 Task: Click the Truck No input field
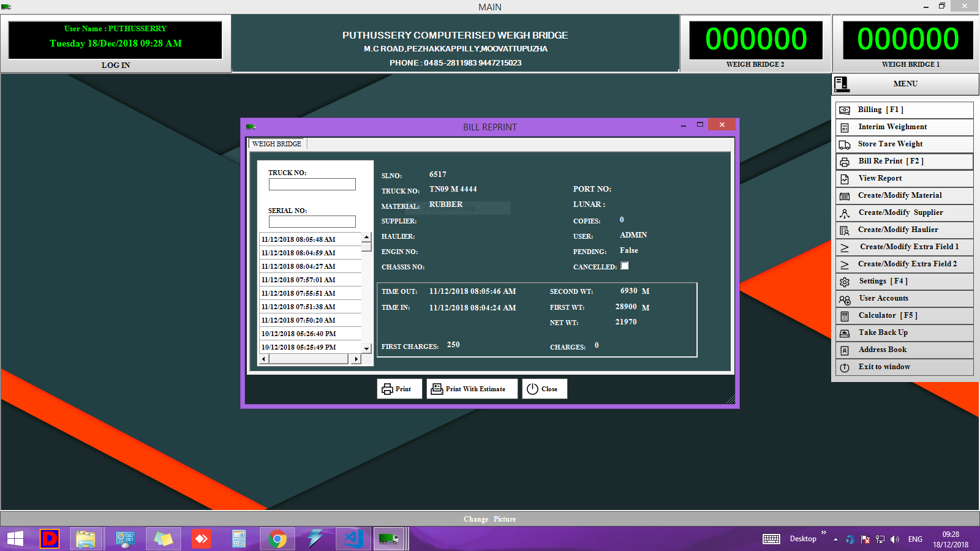tap(312, 184)
